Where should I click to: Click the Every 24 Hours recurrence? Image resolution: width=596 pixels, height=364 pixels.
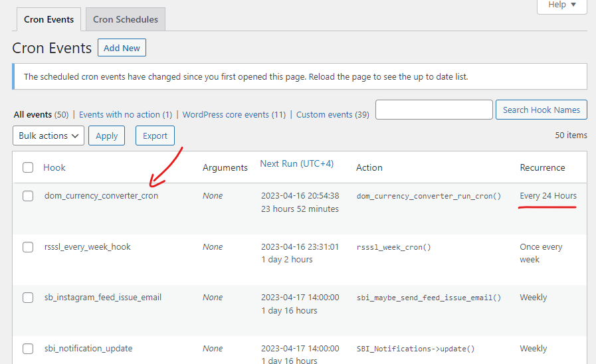[548, 196]
